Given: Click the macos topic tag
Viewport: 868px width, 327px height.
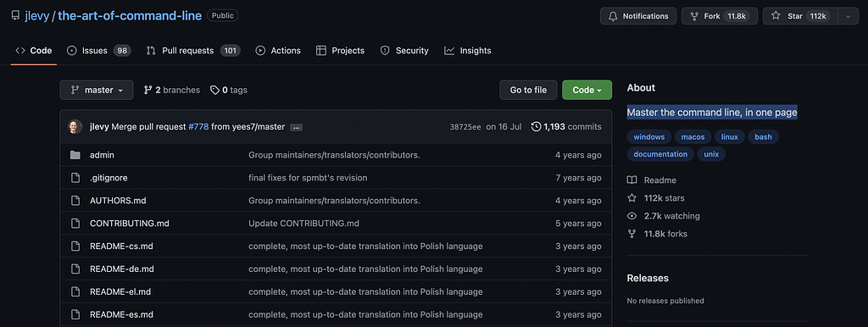Looking at the screenshot, I should pos(693,136).
